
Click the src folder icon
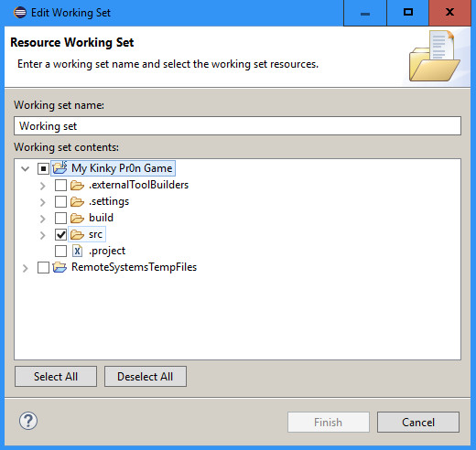[77, 234]
